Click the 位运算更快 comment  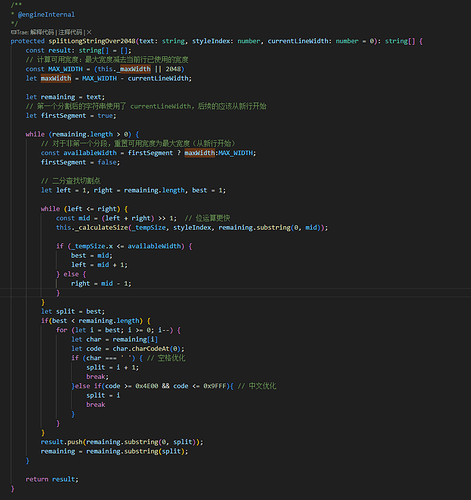[x=207, y=218]
